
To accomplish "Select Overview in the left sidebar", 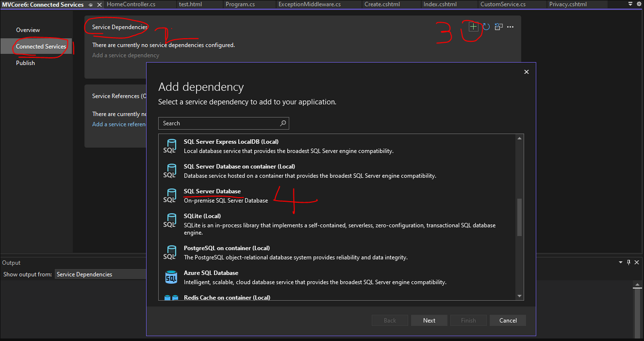I will pos(28,30).
